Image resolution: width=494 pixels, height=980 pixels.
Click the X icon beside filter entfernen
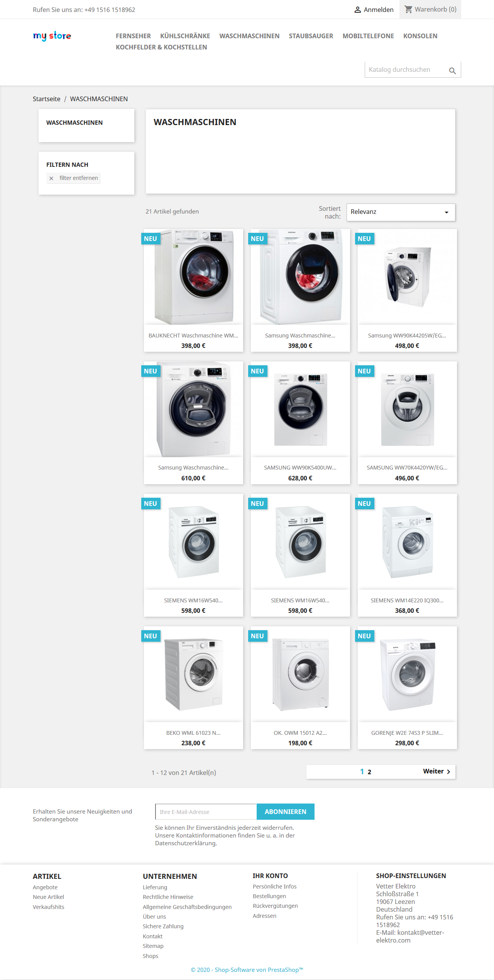click(x=51, y=178)
